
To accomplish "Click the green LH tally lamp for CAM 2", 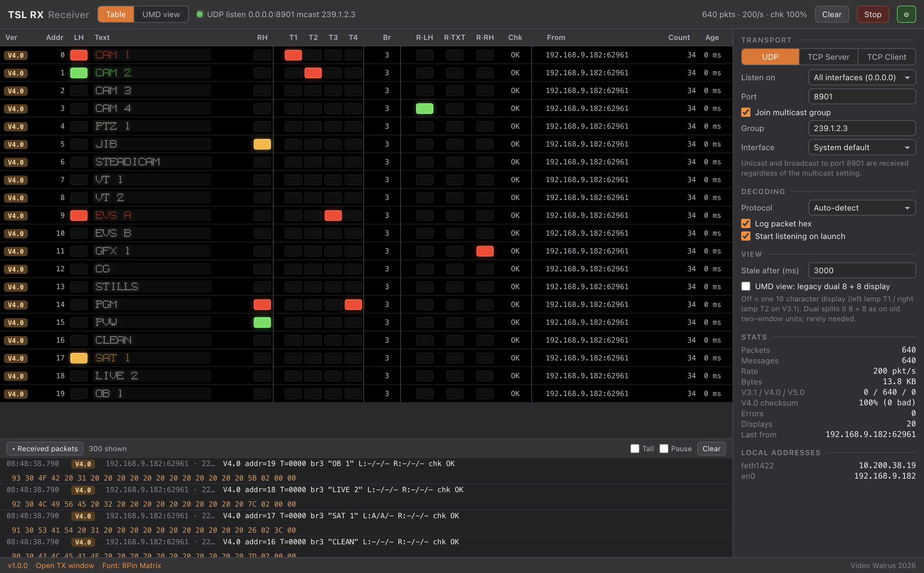I will point(79,73).
